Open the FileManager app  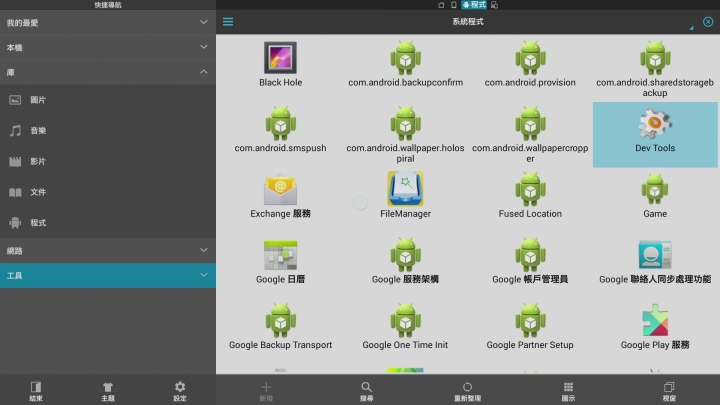tap(405, 196)
